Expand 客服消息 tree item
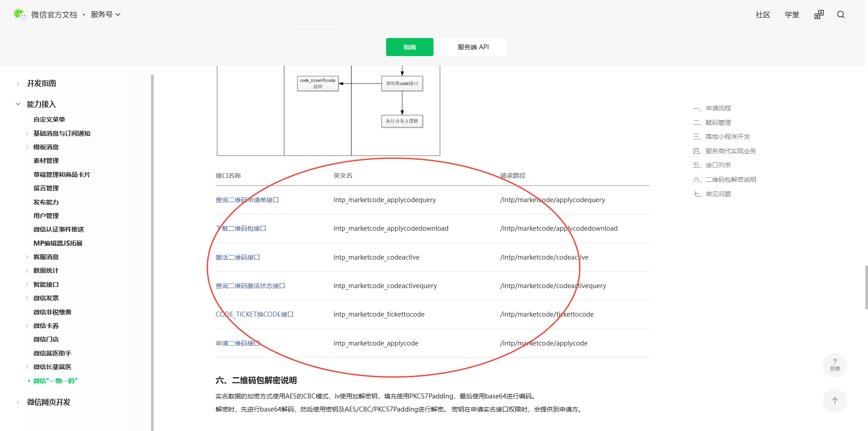The height and width of the screenshot is (431, 868). click(27, 257)
